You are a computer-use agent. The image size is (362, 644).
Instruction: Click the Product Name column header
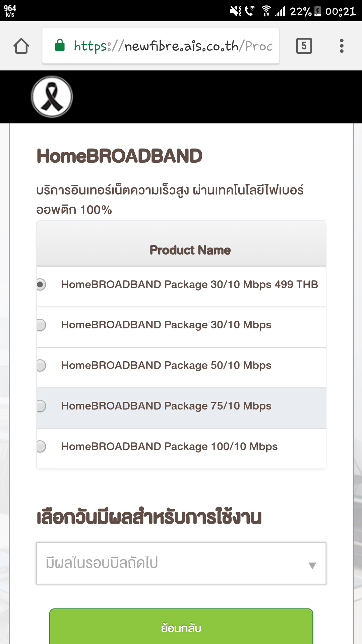tap(190, 250)
